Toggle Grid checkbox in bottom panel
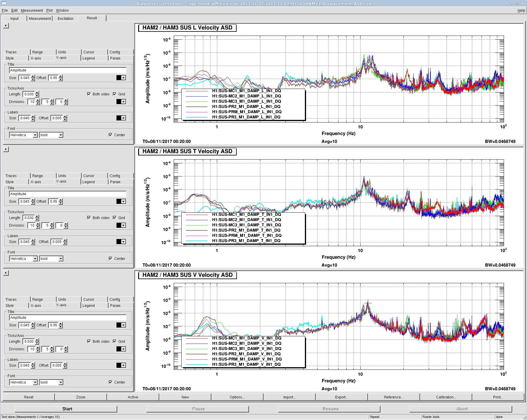Viewport: 527px width, 420px height. coord(115,341)
